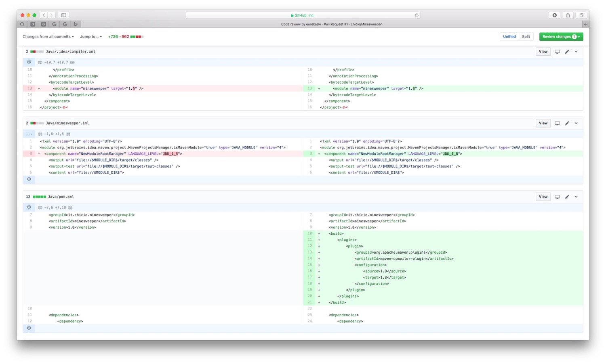This screenshot has width=606, height=364.
Task: Click added line with LANGUAGE_LEVEL="JDK_1_8"
Action: click(443, 154)
